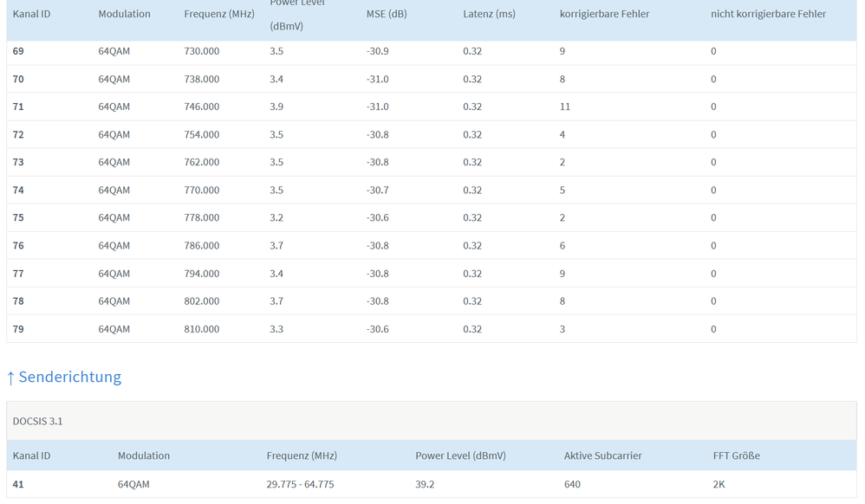Select channel ID 71 row label

(18, 107)
